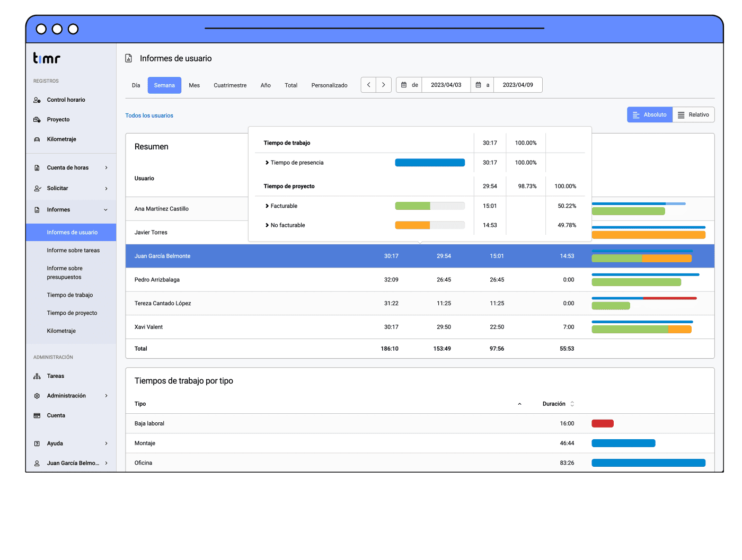Click blue Montaje duration bar

623,443
